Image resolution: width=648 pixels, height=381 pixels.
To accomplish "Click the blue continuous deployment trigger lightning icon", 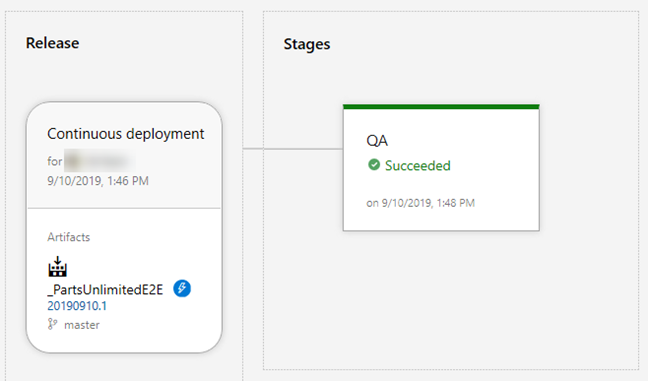I will click(x=182, y=288).
